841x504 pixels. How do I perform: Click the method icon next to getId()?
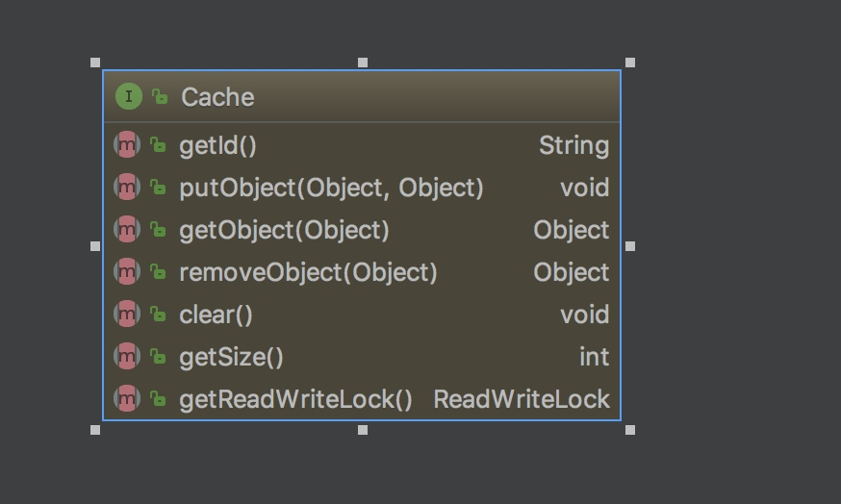[127, 145]
